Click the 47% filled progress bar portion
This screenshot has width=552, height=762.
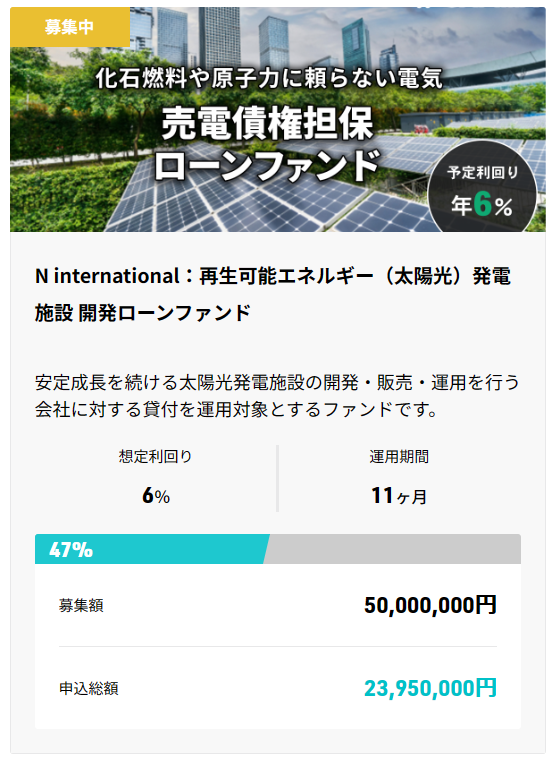152,549
